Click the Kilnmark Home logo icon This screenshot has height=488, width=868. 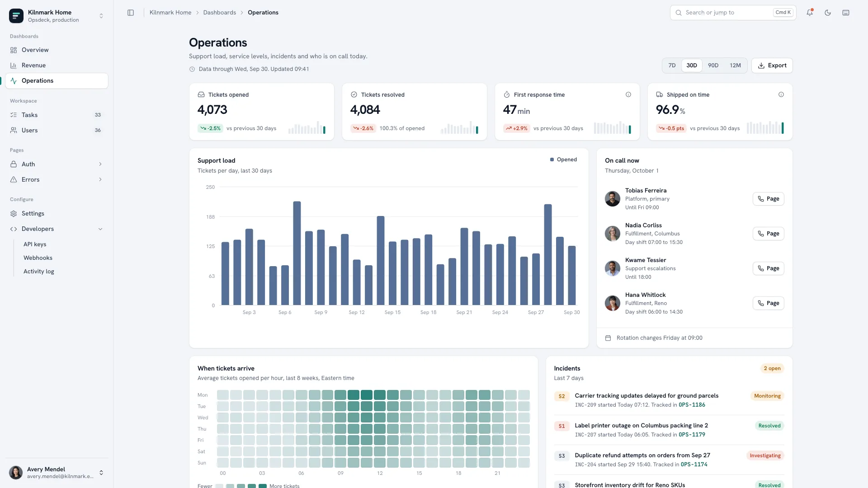point(16,16)
